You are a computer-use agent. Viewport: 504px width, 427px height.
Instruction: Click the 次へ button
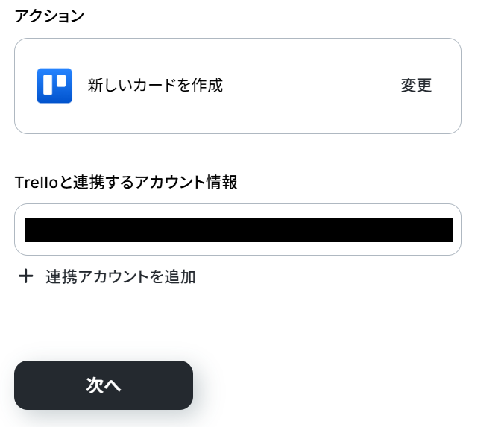pyautogui.click(x=104, y=385)
